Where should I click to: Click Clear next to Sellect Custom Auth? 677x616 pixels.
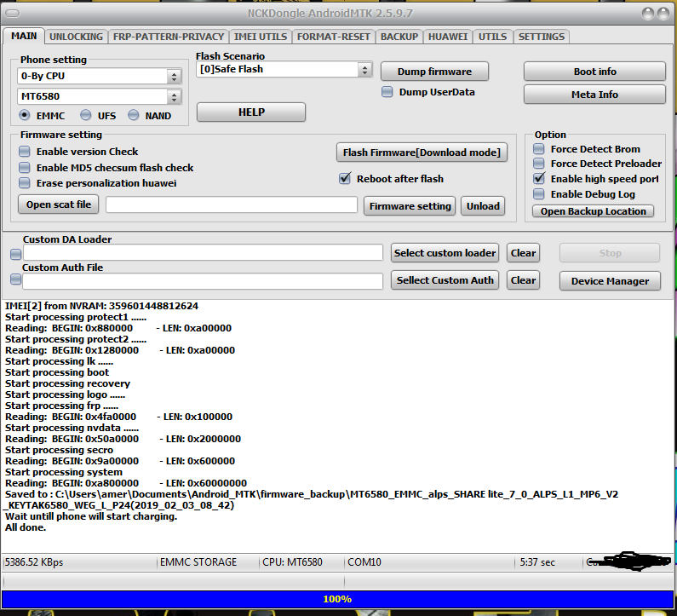(x=523, y=280)
